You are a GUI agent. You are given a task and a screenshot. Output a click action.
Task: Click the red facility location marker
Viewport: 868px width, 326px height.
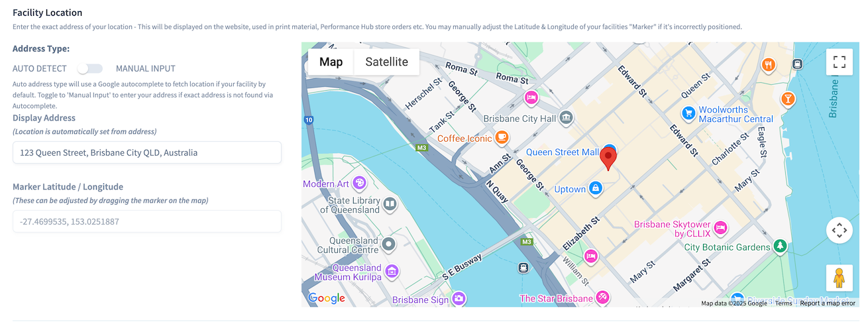click(608, 159)
